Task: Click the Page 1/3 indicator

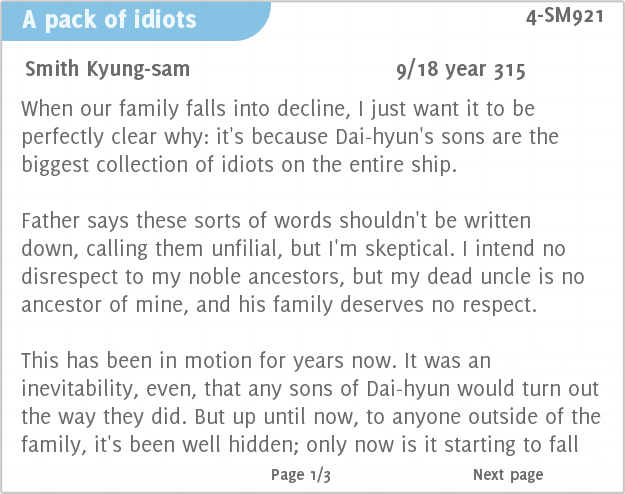Action: point(301,475)
